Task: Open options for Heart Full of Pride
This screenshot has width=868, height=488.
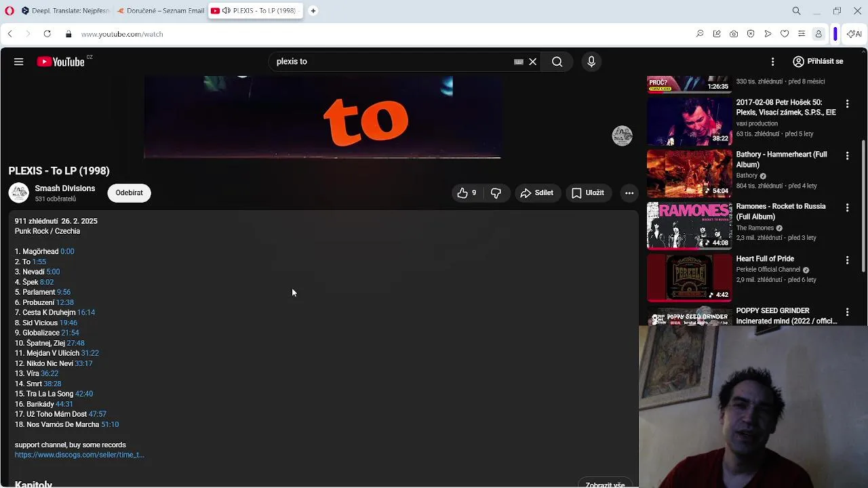Action: point(847,260)
